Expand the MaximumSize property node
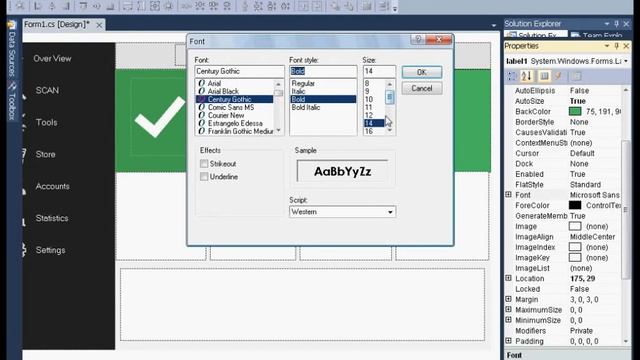The image size is (640, 360). click(x=509, y=309)
